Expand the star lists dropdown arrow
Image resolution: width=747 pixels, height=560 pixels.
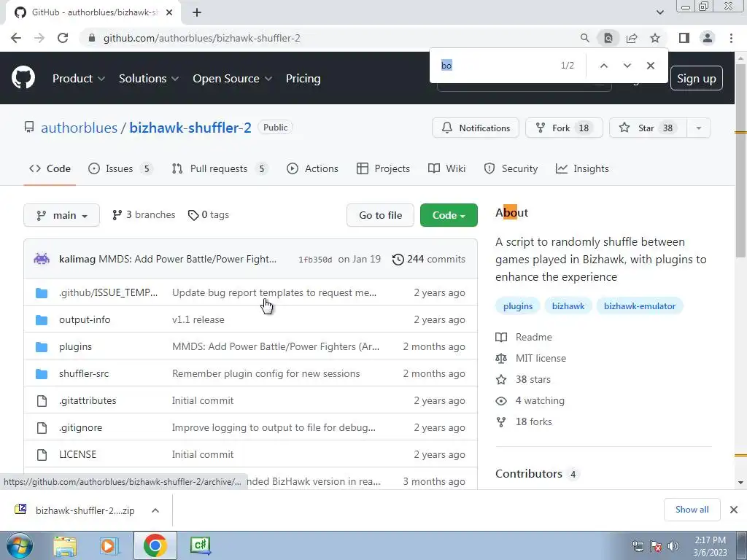click(x=699, y=128)
